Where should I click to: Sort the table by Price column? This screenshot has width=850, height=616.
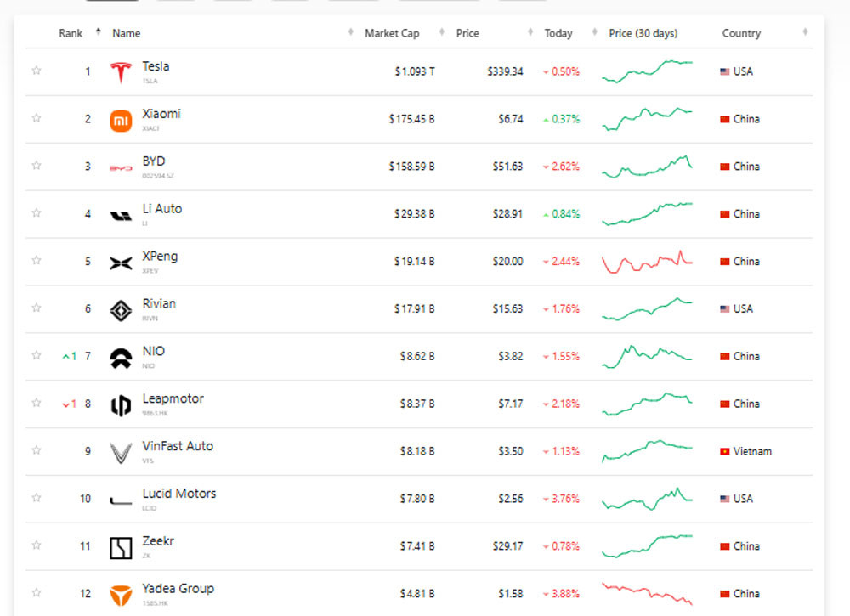tap(467, 33)
